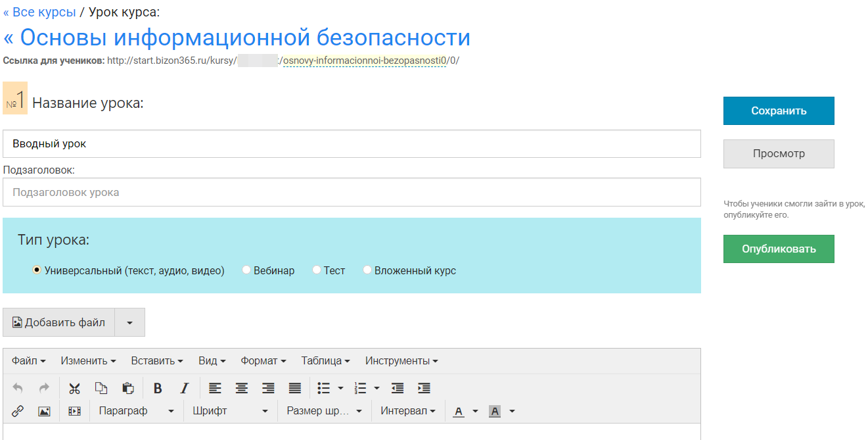Open the Вставить menu
Image resolution: width=868 pixels, height=440 pixels.
click(156, 360)
